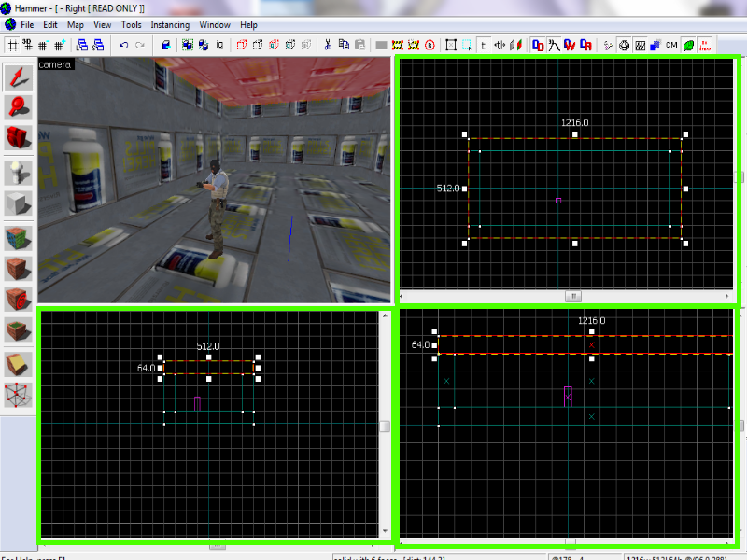Viewport: 747px width, 560px height.
Task: Open the Tools menu
Action: pyautogui.click(x=131, y=25)
